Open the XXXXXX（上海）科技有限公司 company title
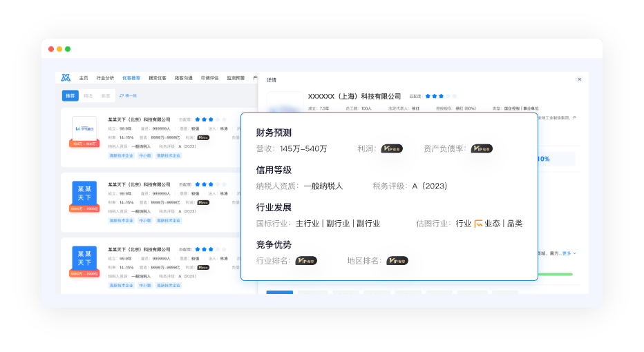The image size is (644, 352). 354,97
